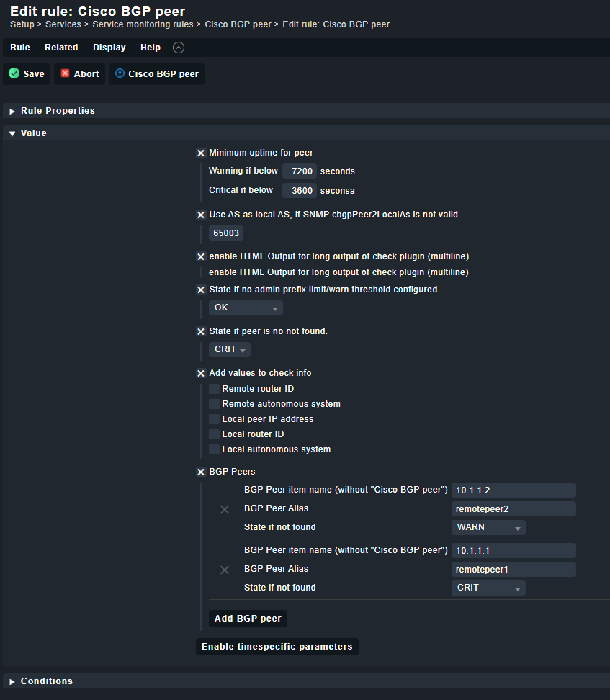The width and height of the screenshot is (610, 700).
Task: Remove the remotepeer2 BGP peer entry with its X icon
Action: [x=225, y=509]
